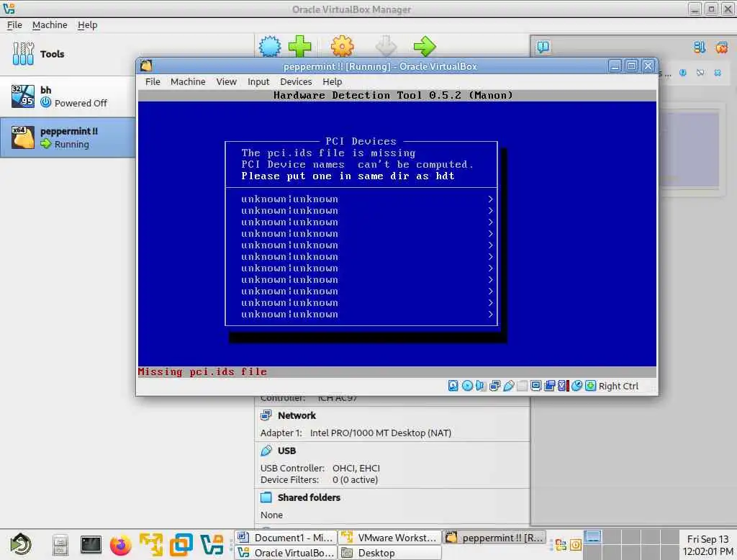The width and height of the screenshot is (737, 560).
Task: Click the recording icon in VM status bar
Action: tap(549, 386)
